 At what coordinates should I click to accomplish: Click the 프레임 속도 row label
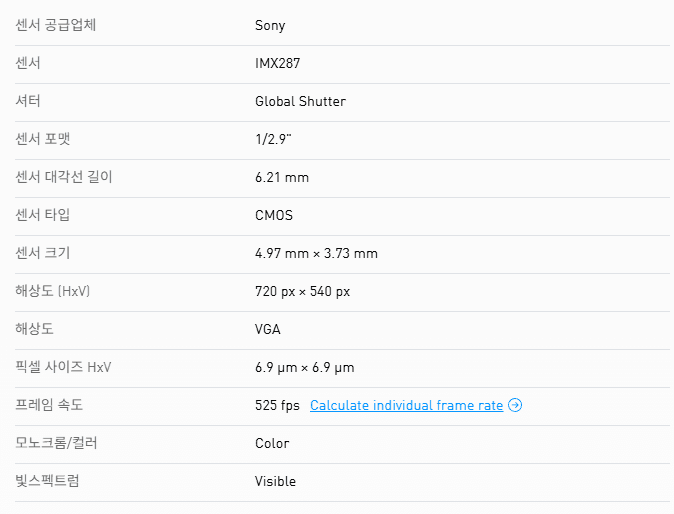click(x=49, y=405)
